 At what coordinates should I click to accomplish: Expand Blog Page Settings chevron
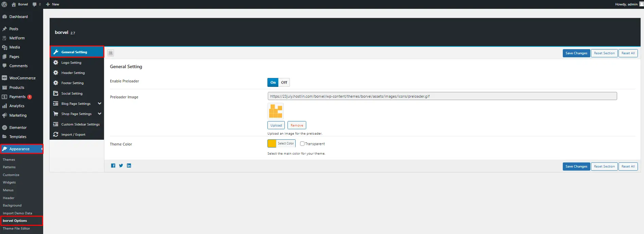point(100,103)
